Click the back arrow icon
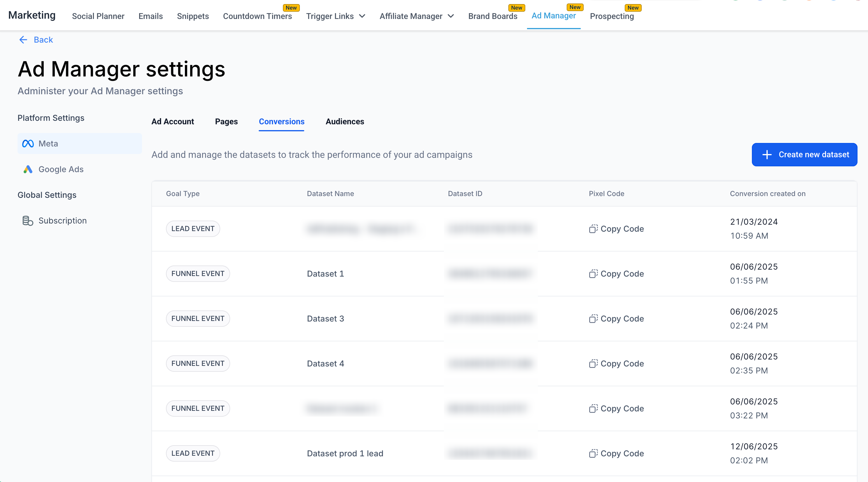This screenshot has width=868, height=482. (x=23, y=40)
